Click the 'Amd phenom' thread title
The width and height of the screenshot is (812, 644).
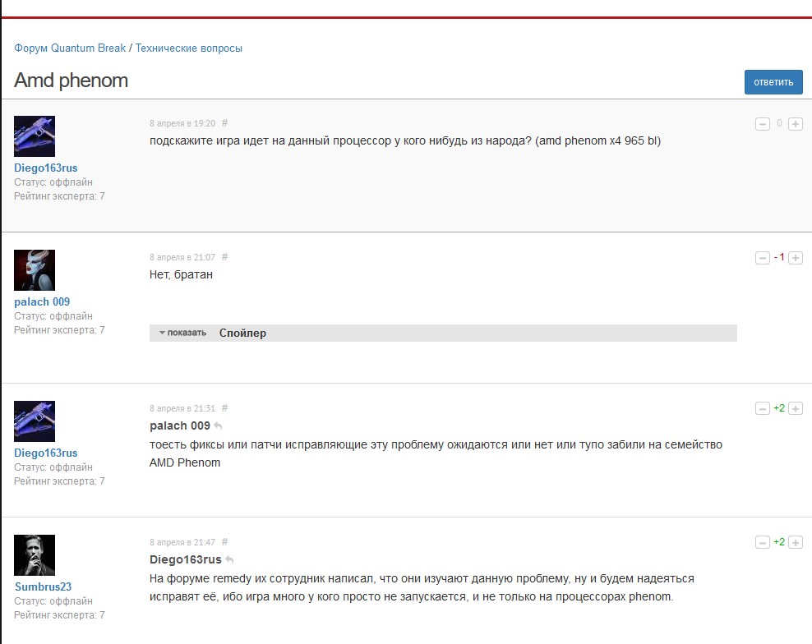pyautogui.click(x=71, y=80)
